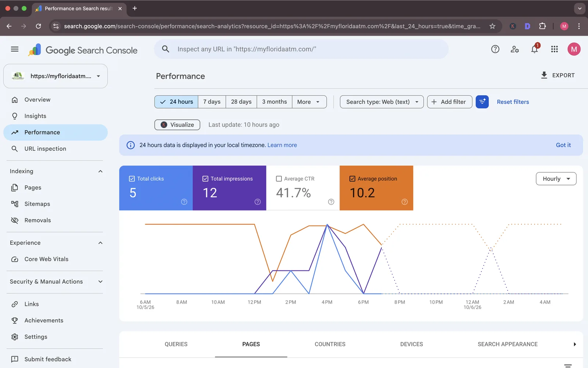Click the Add filter button
Image resolution: width=588 pixels, height=368 pixels.
point(449,102)
